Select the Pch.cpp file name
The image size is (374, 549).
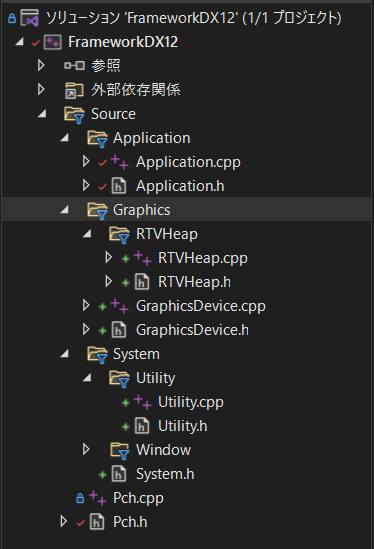(138, 498)
